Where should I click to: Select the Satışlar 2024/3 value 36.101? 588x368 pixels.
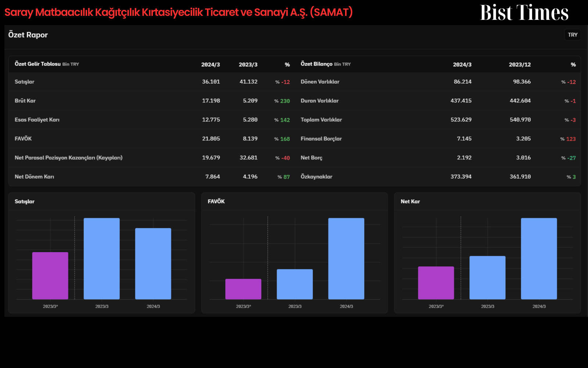click(211, 82)
